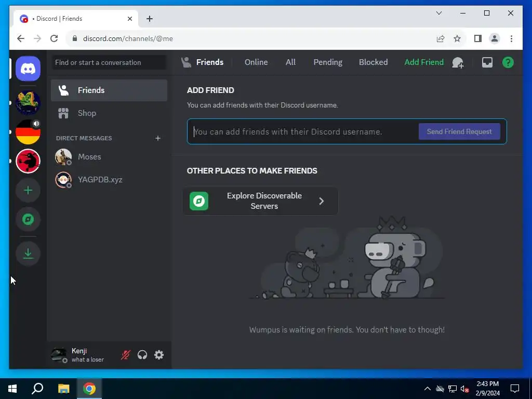Open a new browser tab
The width and height of the screenshot is (532, 399).
[150, 19]
